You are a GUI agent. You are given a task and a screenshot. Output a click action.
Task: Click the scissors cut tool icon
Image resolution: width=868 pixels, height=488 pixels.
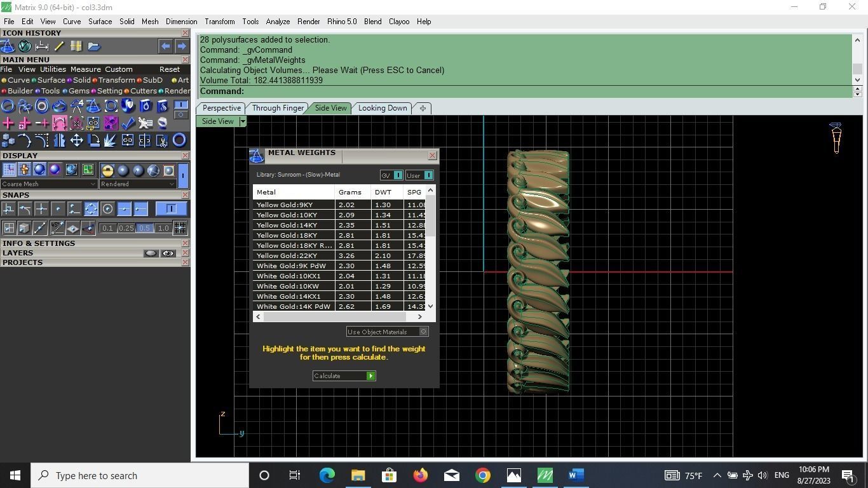point(162,140)
